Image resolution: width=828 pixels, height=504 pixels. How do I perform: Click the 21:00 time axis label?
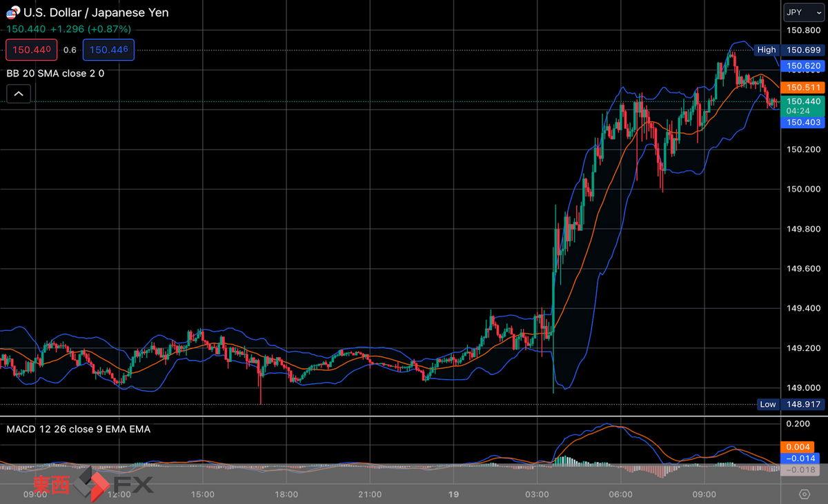click(x=370, y=494)
